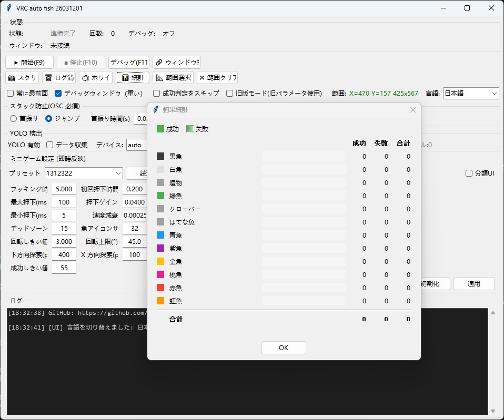
Task: Click the 最大押下 100 field
Action: pos(64,202)
